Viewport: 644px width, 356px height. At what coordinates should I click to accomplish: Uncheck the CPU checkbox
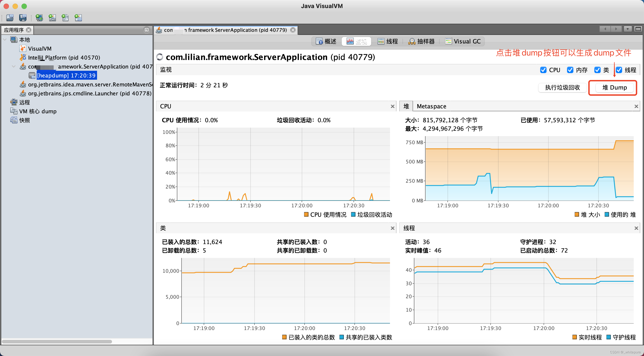tap(543, 70)
